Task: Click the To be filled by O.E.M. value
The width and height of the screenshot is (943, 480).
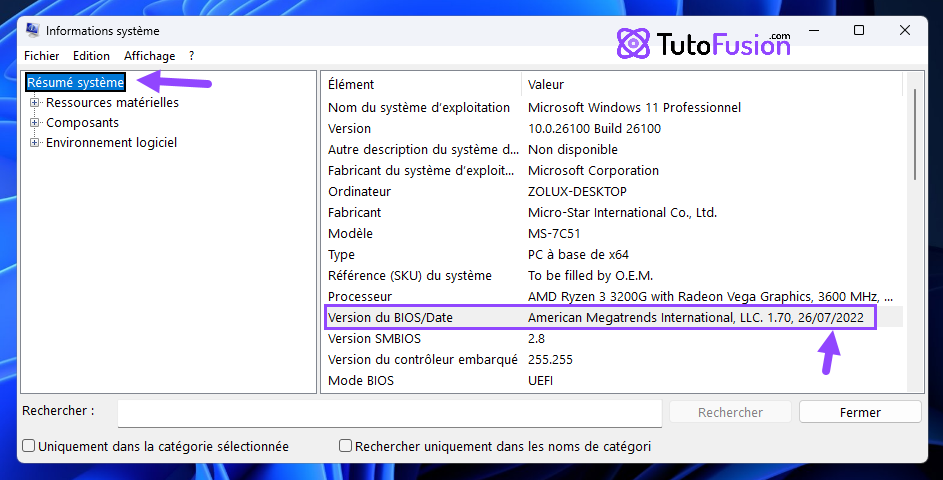Action: click(x=590, y=276)
